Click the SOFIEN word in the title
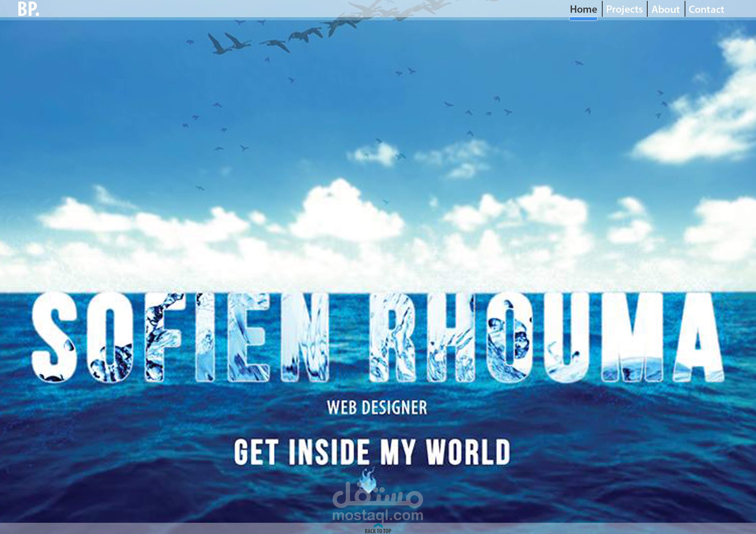Screen dimensions: 756x534 (180, 338)
